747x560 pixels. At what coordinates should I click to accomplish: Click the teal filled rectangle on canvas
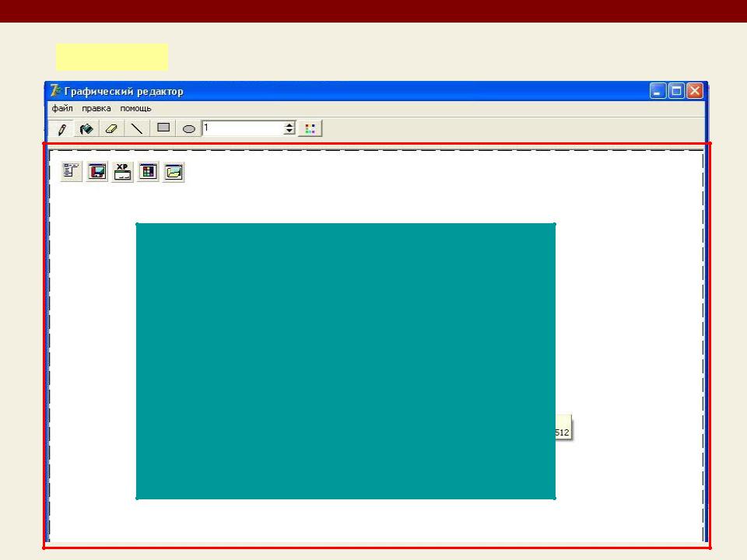click(x=345, y=361)
